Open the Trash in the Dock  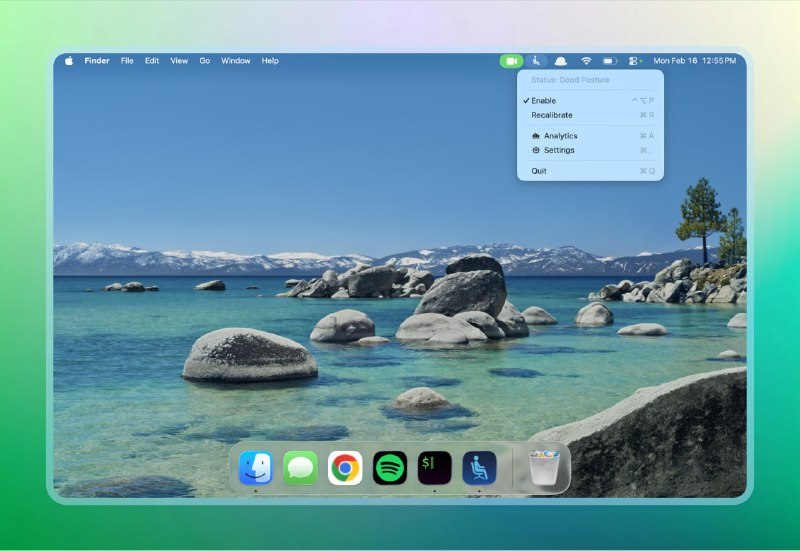coord(545,468)
